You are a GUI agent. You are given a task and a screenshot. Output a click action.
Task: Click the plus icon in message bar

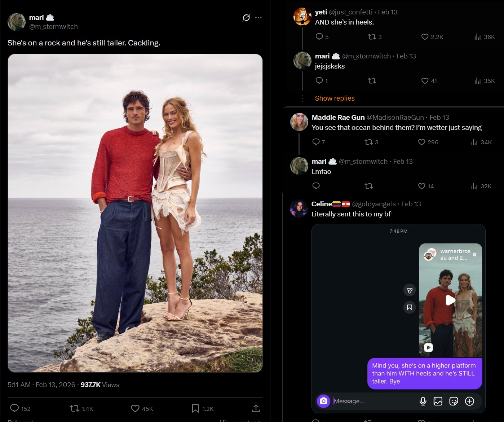tap(470, 401)
